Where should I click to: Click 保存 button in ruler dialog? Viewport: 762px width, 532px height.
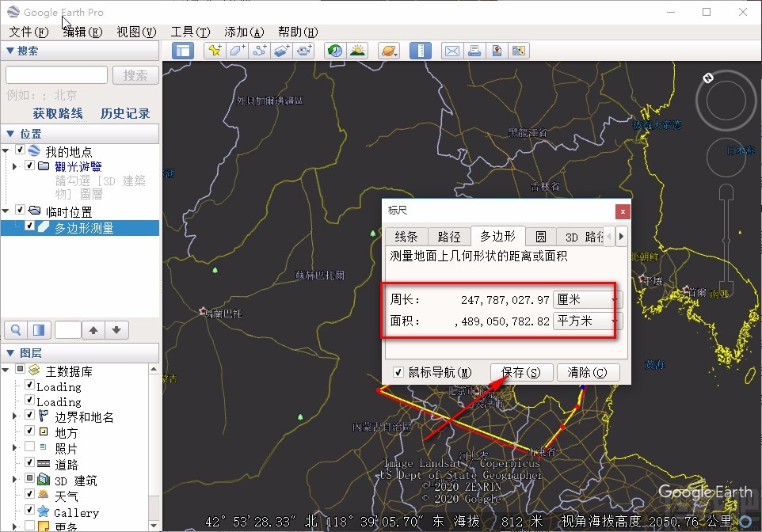pos(521,373)
